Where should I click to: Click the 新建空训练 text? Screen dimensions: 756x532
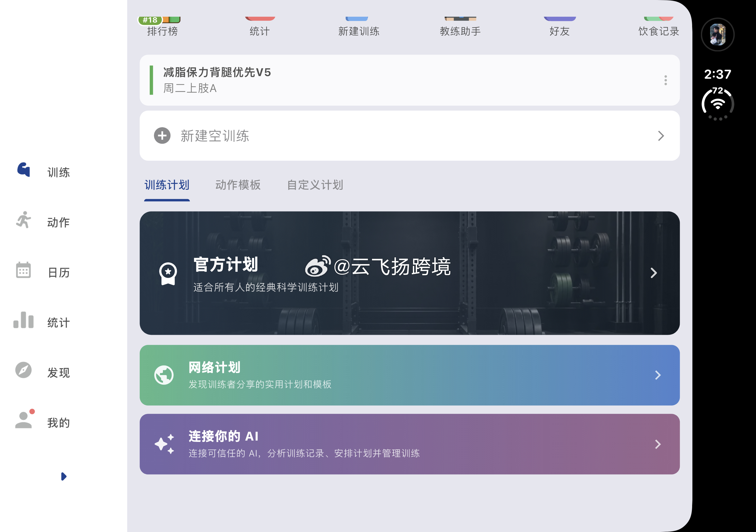coord(215,136)
